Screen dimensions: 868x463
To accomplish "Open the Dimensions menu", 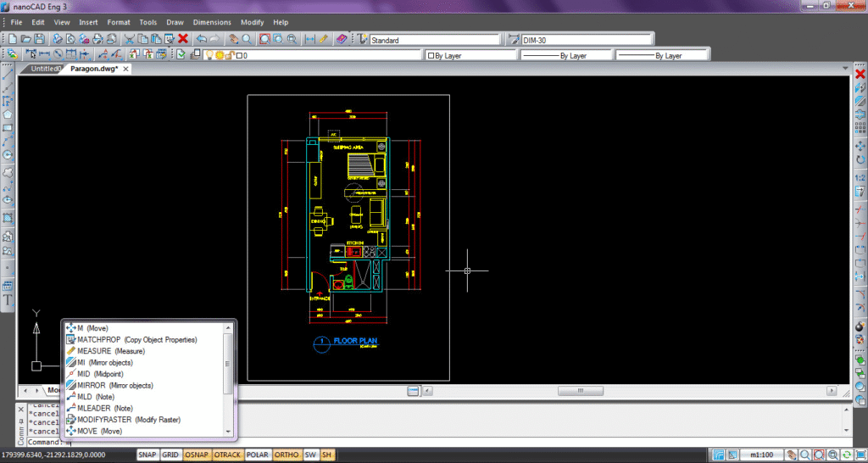I will click(x=212, y=23).
